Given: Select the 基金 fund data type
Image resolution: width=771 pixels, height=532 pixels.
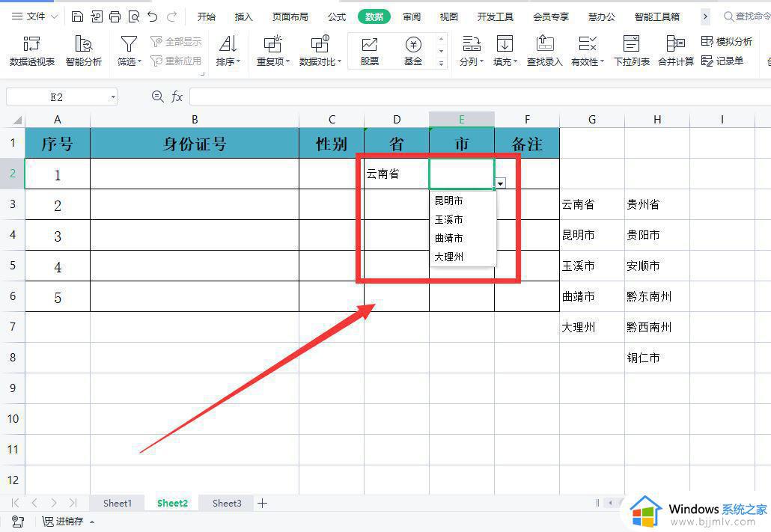Looking at the screenshot, I should (413, 51).
